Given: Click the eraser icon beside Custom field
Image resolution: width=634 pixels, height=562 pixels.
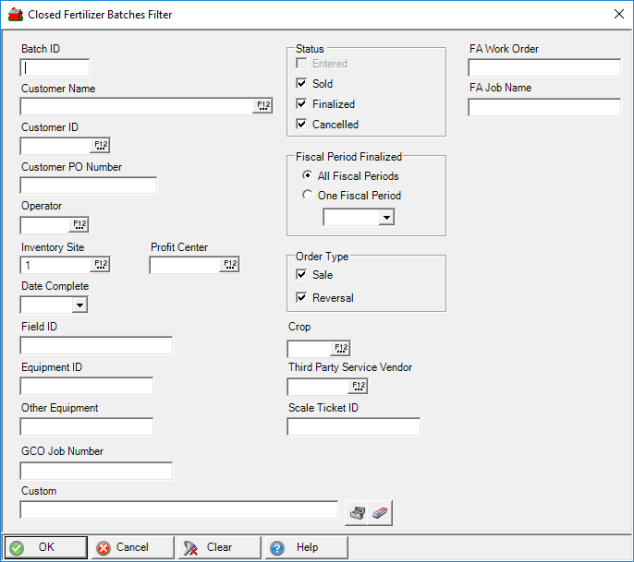Looking at the screenshot, I should pyautogui.click(x=381, y=512).
